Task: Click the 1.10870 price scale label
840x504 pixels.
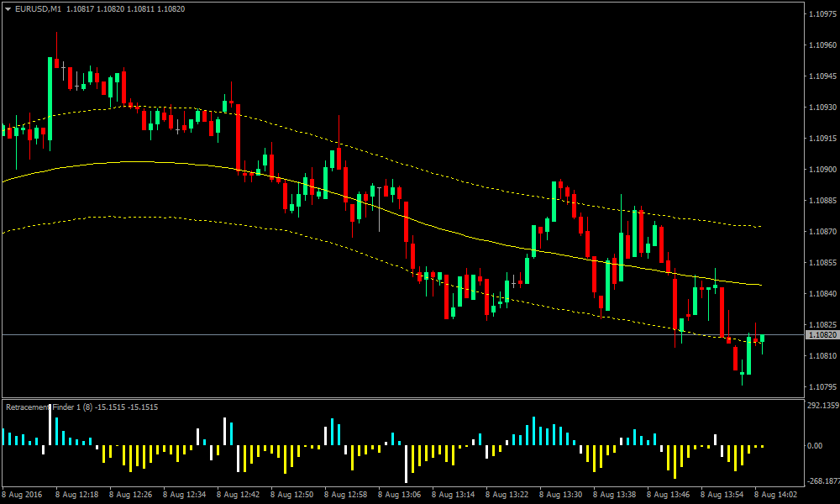Action: point(821,232)
